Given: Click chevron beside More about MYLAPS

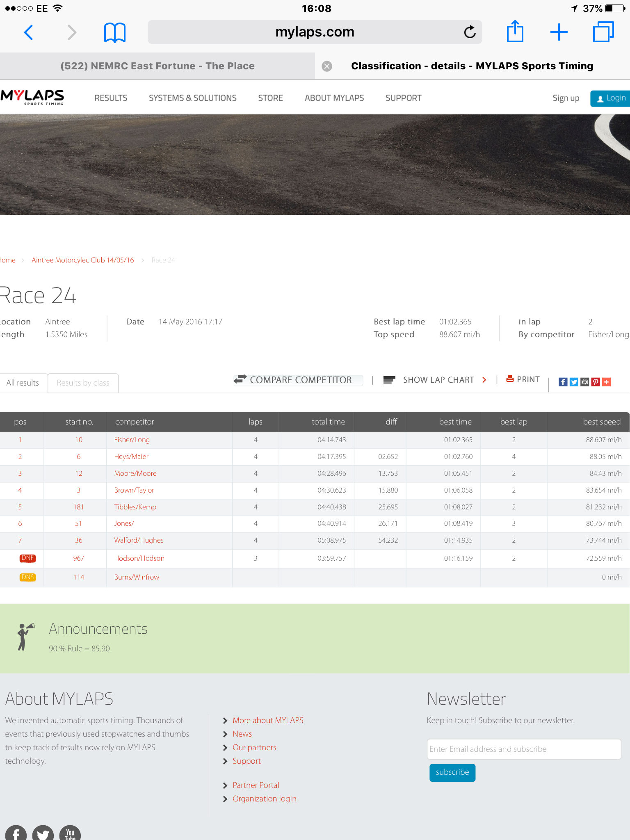Looking at the screenshot, I should coord(225,721).
